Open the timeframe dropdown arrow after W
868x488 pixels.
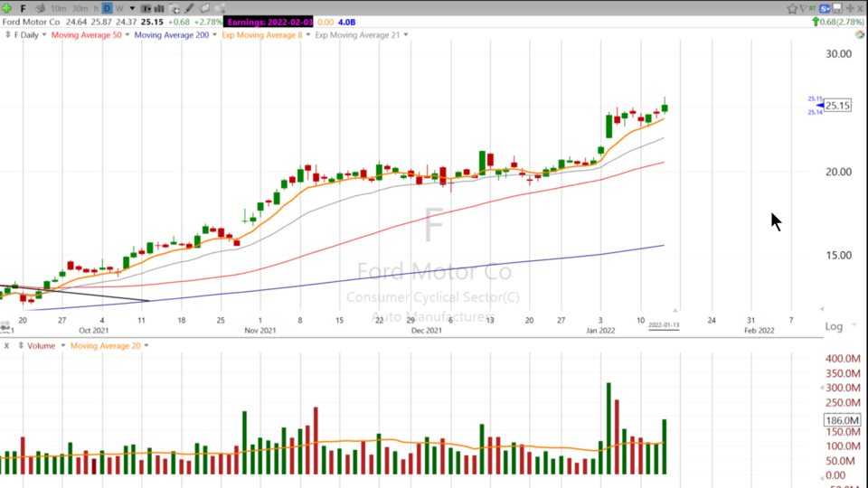(x=132, y=8)
